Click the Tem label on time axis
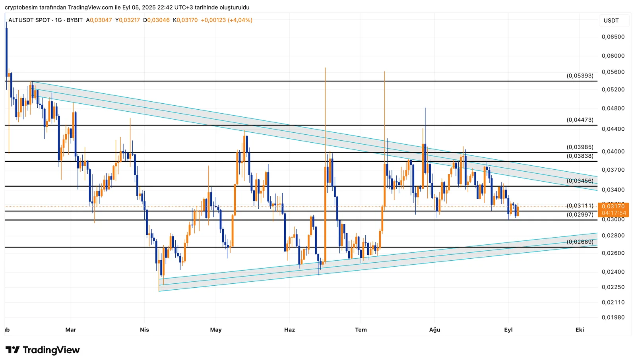 click(361, 329)
